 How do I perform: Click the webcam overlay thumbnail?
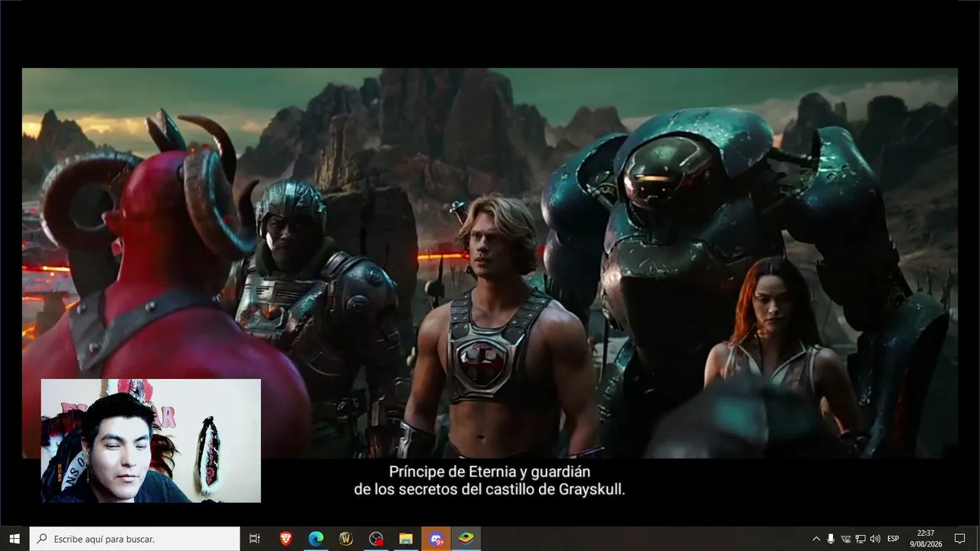click(x=151, y=441)
